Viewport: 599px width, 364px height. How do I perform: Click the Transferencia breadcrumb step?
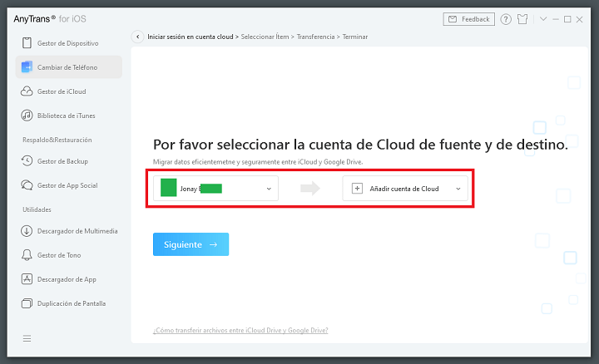tap(315, 37)
